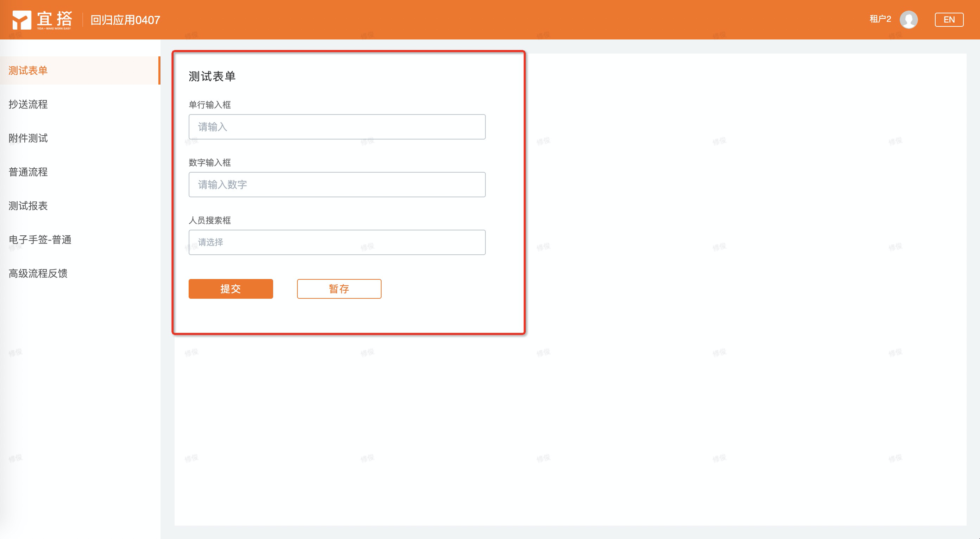Switch language with the EN button
This screenshot has height=539, width=980.
tap(949, 19)
